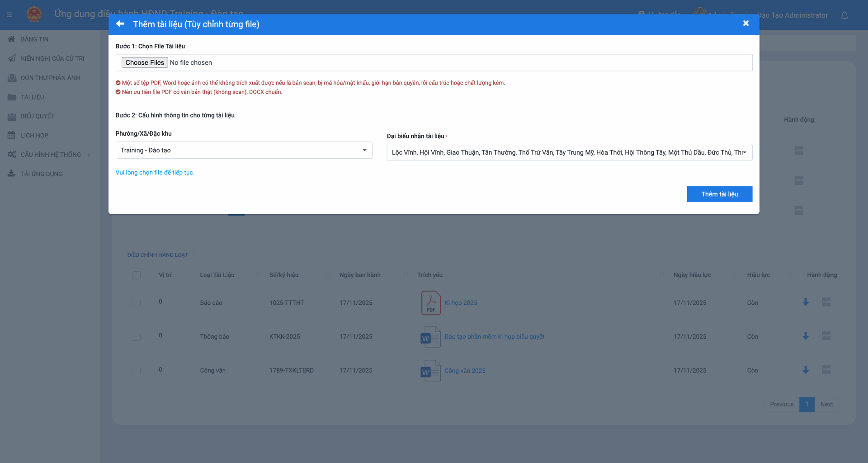Click the back arrow in dialog header

coord(120,24)
